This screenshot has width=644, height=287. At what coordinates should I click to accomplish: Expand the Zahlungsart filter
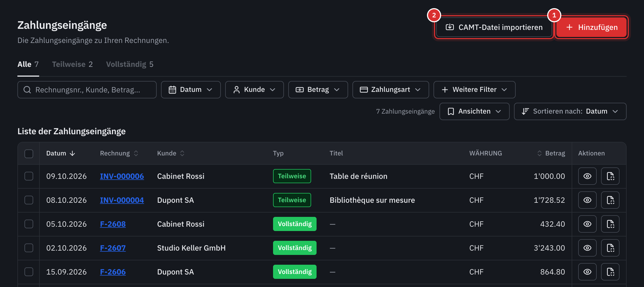tap(391, 90)
